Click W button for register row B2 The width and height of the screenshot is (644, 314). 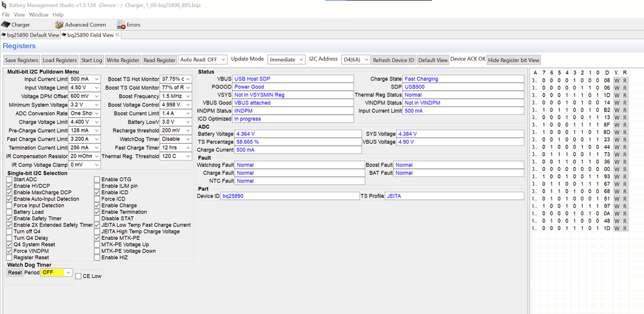pos(617,110)
